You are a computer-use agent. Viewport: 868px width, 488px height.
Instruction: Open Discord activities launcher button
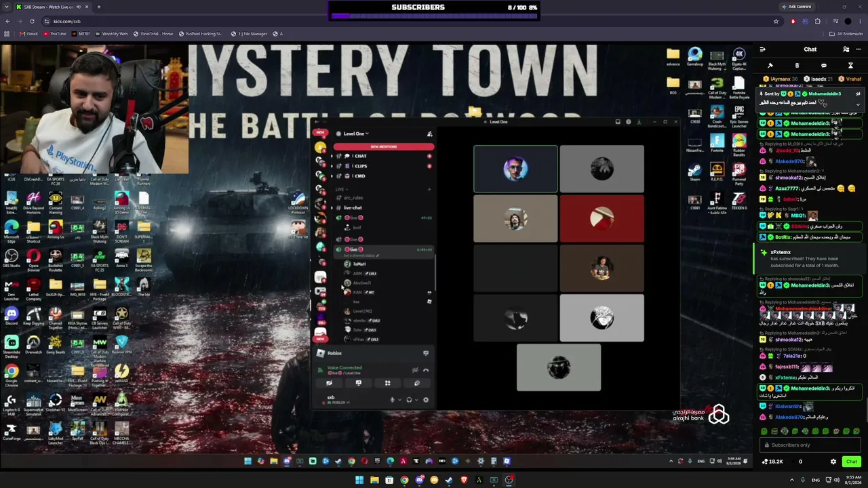[x=388, y=383]
